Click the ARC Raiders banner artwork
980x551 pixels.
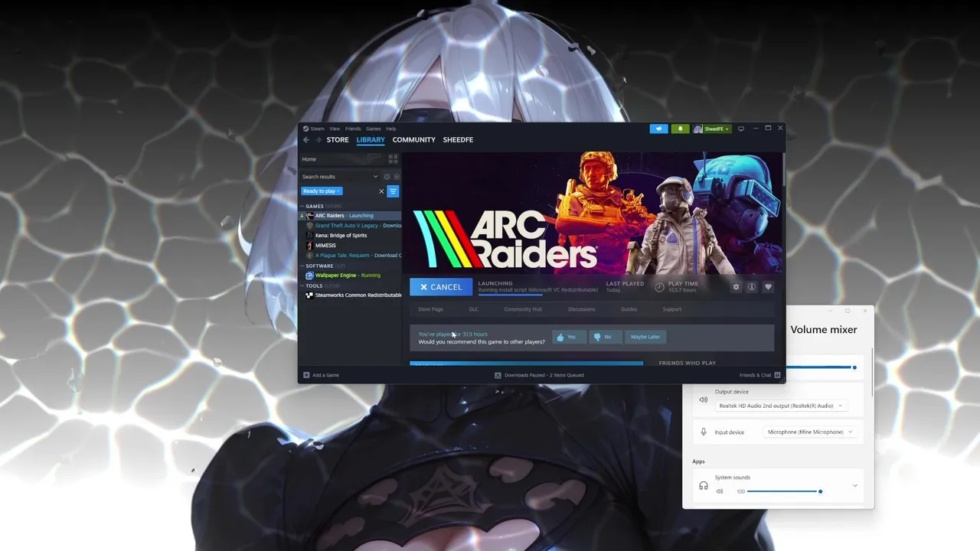coord(593,213)
